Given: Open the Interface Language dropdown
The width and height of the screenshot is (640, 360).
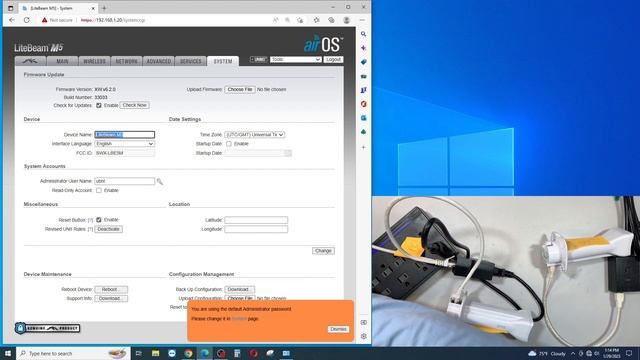Looking at the screenshot, I should point(124,144).
